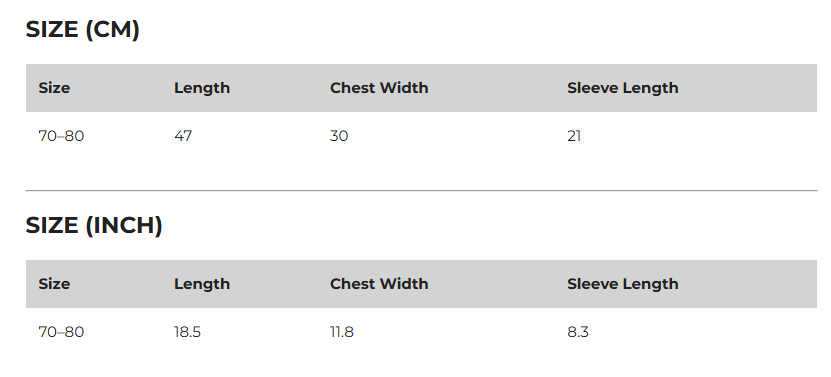Select Length header in the INCH table

coord(202,284)
